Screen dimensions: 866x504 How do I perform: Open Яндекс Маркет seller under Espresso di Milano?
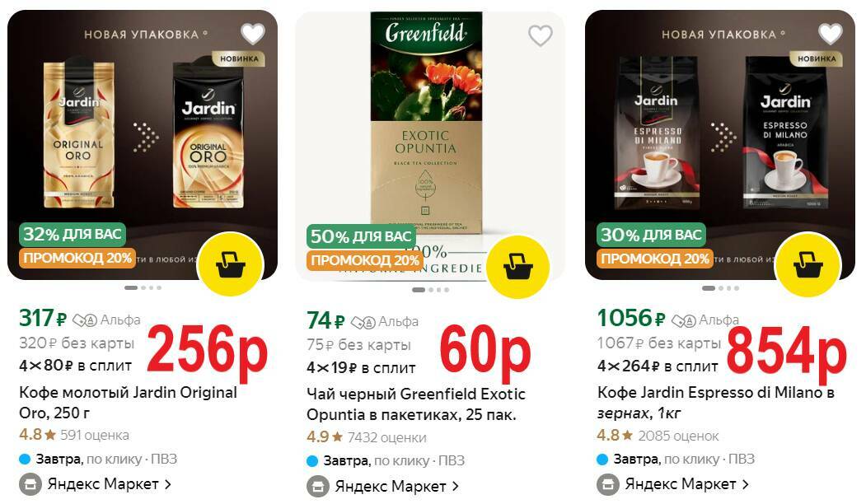(672, 484)
